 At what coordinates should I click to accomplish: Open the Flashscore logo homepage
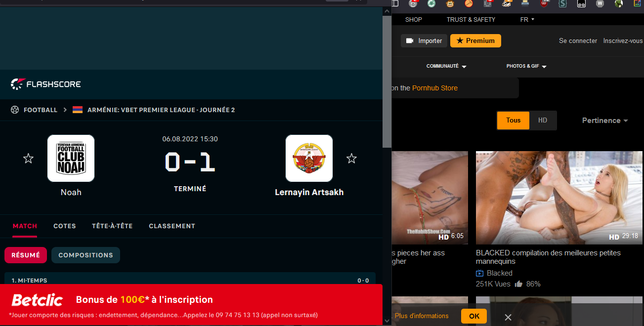pyautogui.click(x=46, y=84)
